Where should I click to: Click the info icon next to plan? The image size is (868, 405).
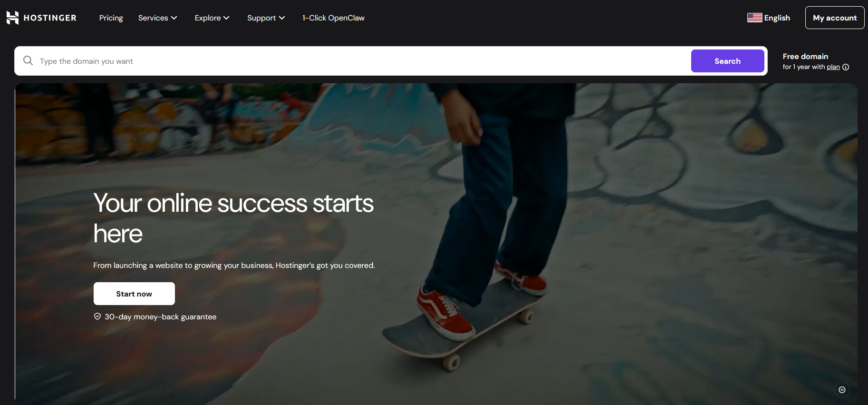[x=846, y=67]
